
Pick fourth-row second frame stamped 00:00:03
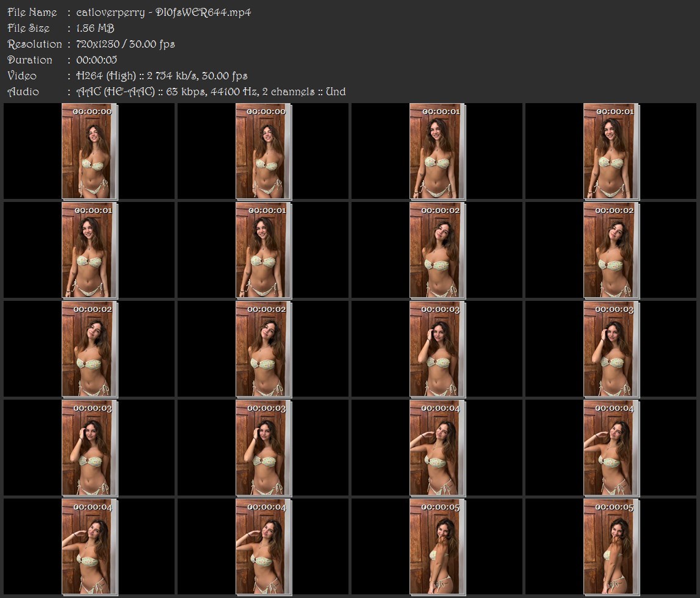(x=264, y=448)
